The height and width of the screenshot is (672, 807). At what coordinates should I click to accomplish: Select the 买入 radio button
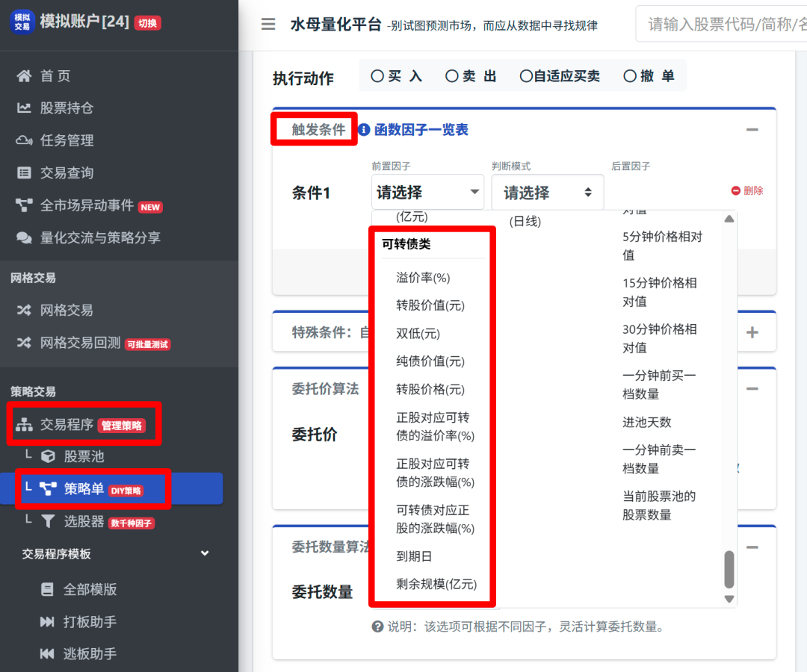[377, 76]
